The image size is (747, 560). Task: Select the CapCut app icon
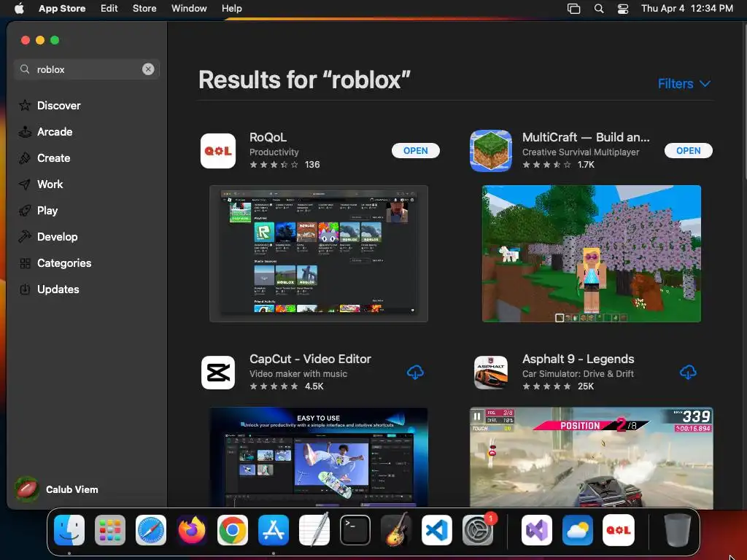(217, 373)
